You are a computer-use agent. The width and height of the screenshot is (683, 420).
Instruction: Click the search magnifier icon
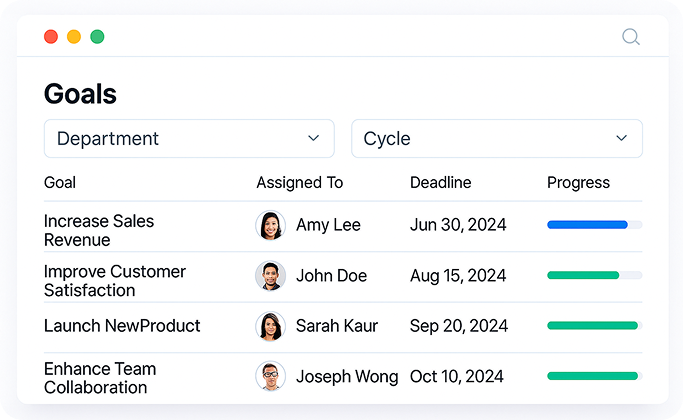coord(630,37)
